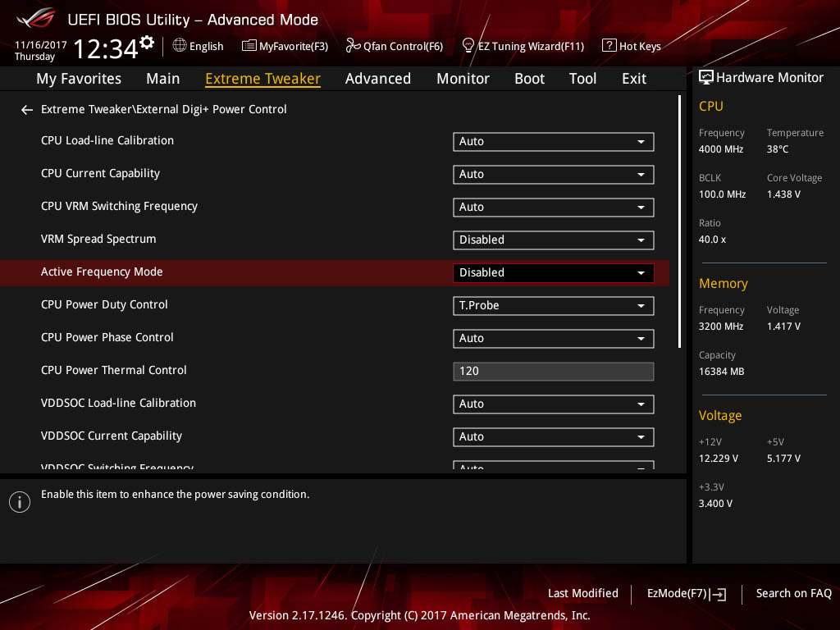Image resolution: width=840 pixels, height=630 pixels.
Task: Click the VDDSOC Load-line Calibration label
Action: tap(118, 403)
